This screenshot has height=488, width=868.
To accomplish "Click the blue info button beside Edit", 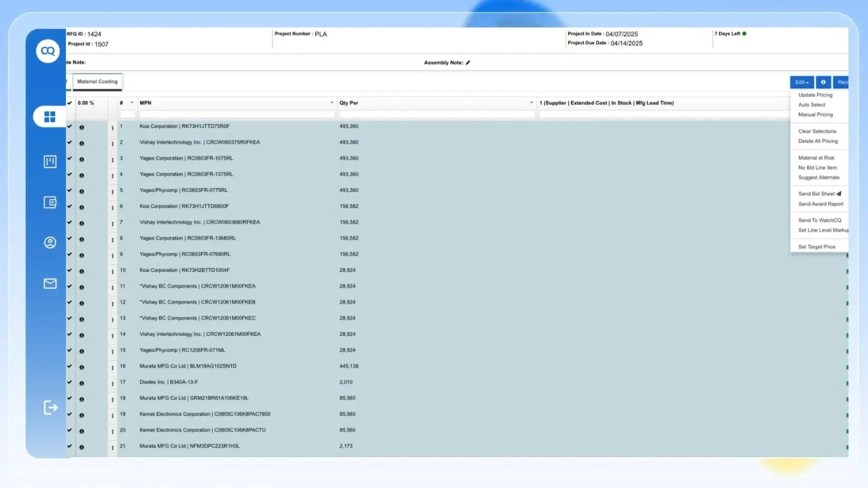I will pos(823,82).
